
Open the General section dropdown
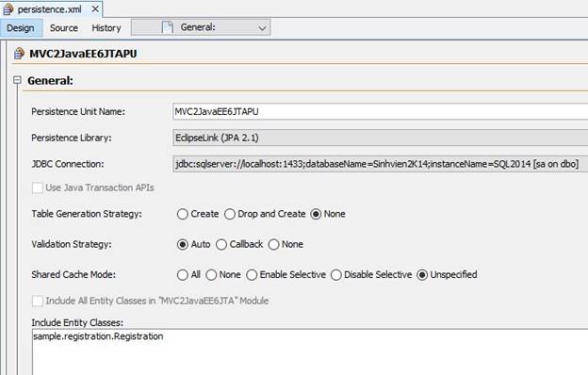point(201,27)
